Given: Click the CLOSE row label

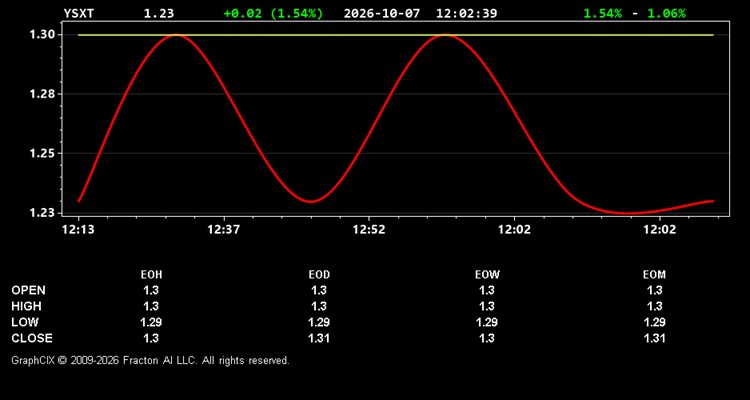Looking at the screenshot, I should (32, 338).
